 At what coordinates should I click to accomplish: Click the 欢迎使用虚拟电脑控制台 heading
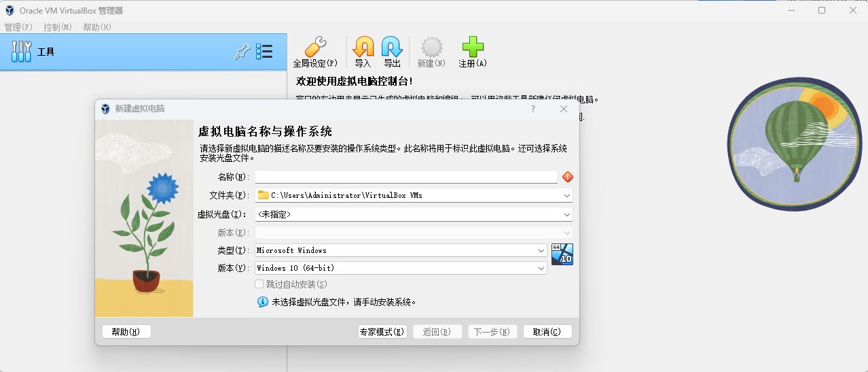354,81
